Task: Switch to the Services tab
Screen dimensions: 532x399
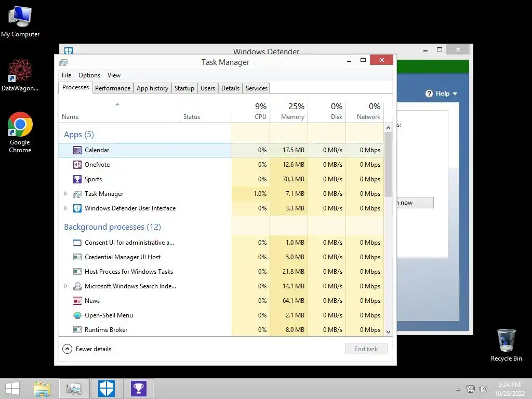Action: (257, 88)
